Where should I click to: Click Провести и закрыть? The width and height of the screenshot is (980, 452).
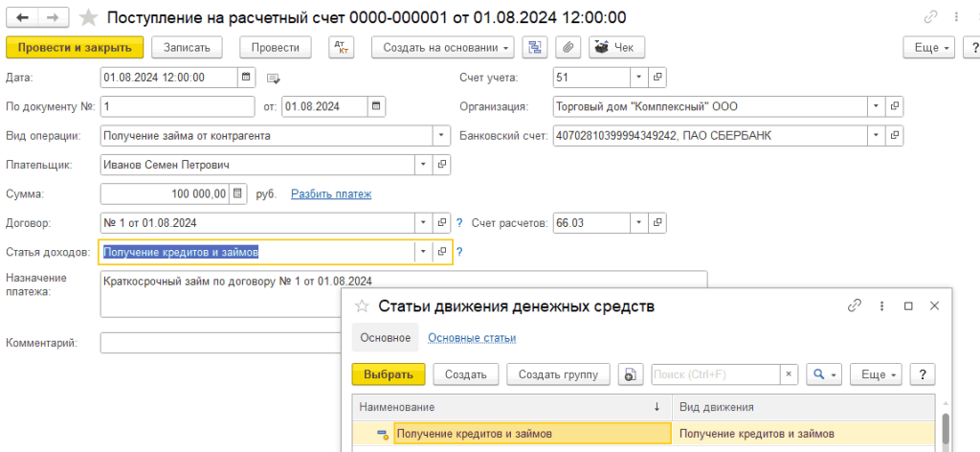click(75, 47)
